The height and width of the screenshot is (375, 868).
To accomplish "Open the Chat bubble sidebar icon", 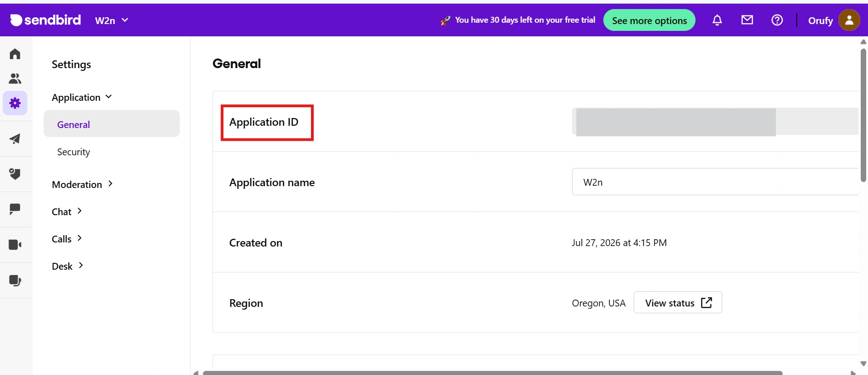I will pos(15,209).
